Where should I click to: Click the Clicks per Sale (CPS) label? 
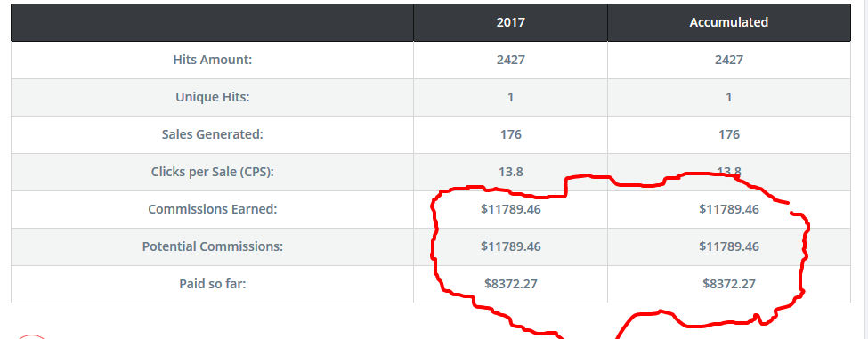[213, 172]
